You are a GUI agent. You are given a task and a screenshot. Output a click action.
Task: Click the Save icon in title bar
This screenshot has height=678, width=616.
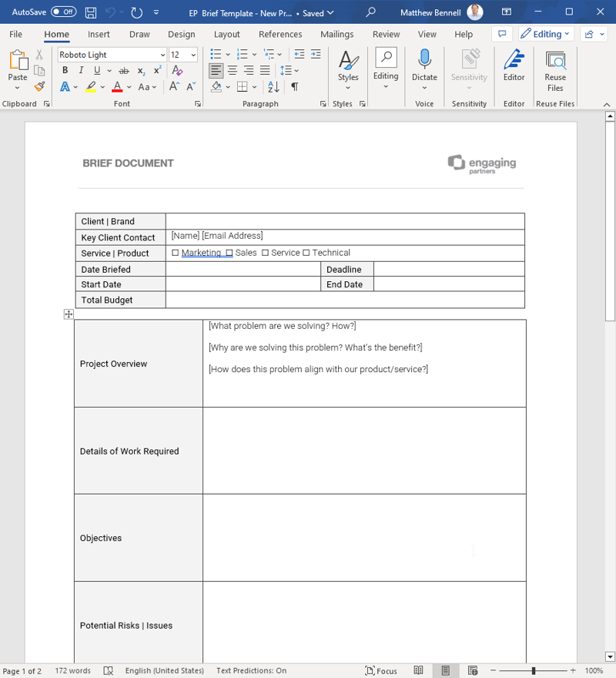(x=91, y=12)
